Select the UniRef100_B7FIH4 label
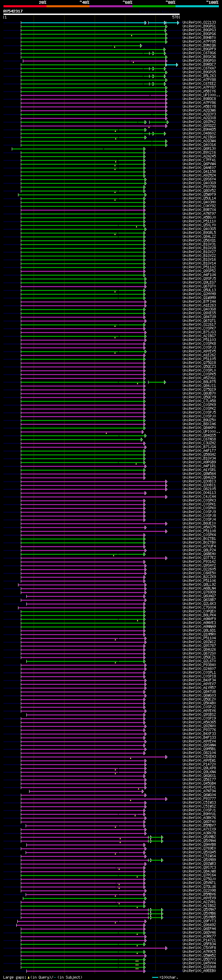Screen dimensions: 222x980 pos(199,302)
